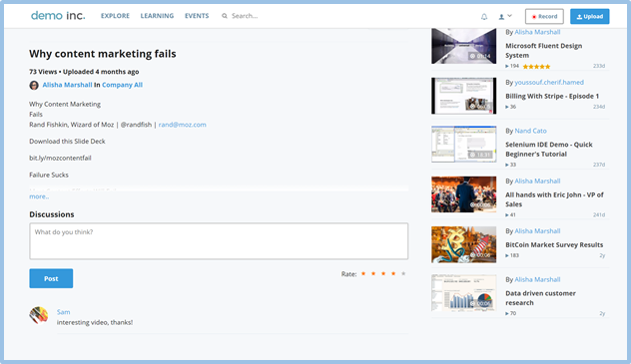The height and width of the screenshot is (364, 631).
Task: Open the Company All channel link
Action: [123, 85]
